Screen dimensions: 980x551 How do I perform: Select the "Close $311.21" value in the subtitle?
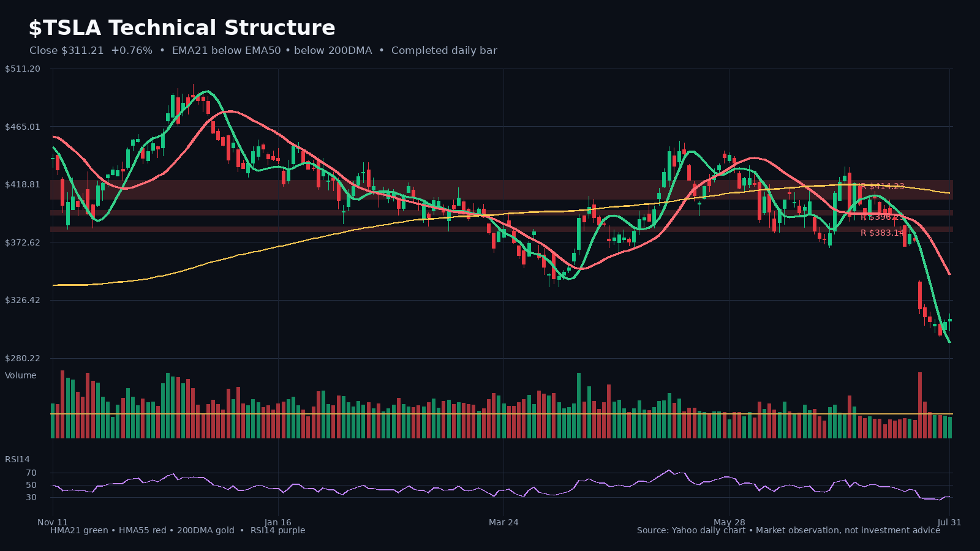[67, 51]
